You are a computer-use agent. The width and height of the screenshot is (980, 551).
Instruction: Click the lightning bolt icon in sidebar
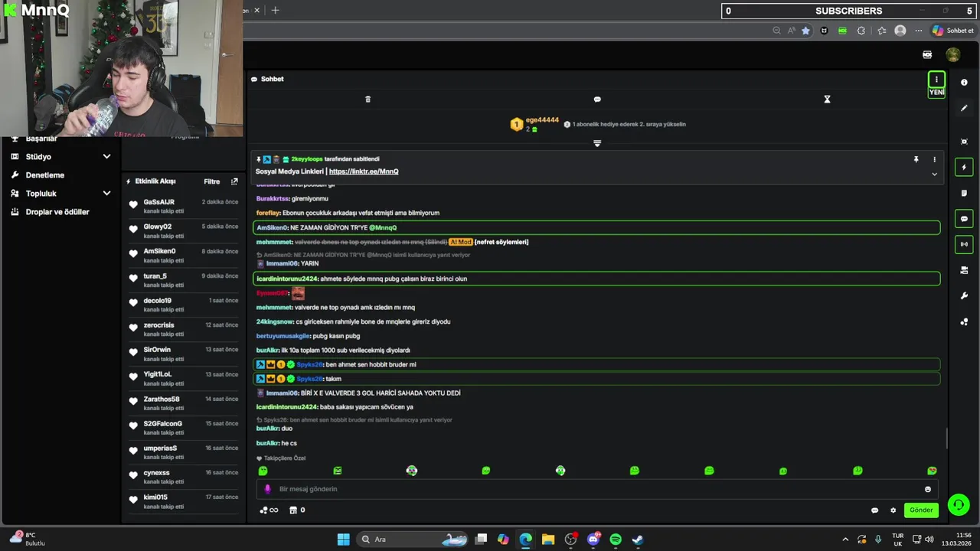tap(964, 168)
